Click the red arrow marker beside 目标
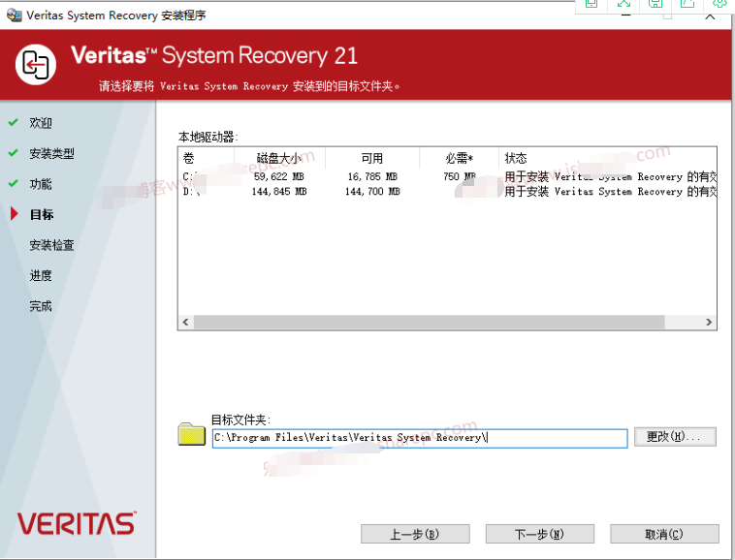The image size is (735, 560). coord(15,214)
